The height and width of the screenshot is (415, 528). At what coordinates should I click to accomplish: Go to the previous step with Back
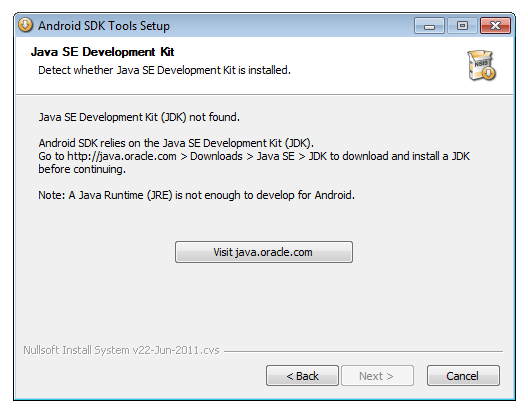302,376
